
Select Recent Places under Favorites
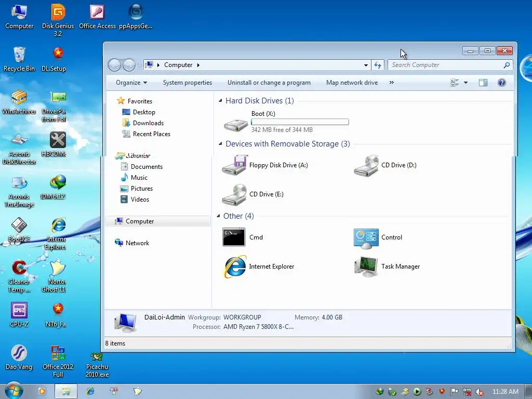tap(146, 134)
